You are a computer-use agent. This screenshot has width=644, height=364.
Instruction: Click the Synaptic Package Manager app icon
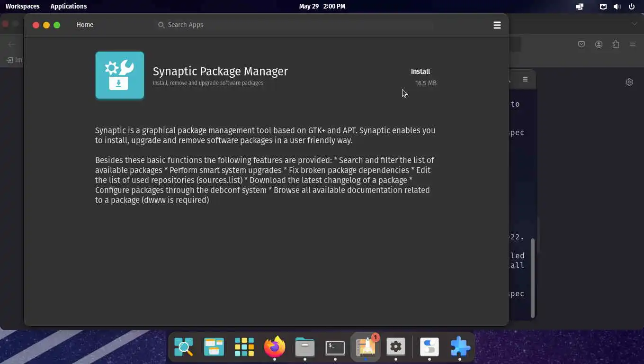(x=120, y=75)
